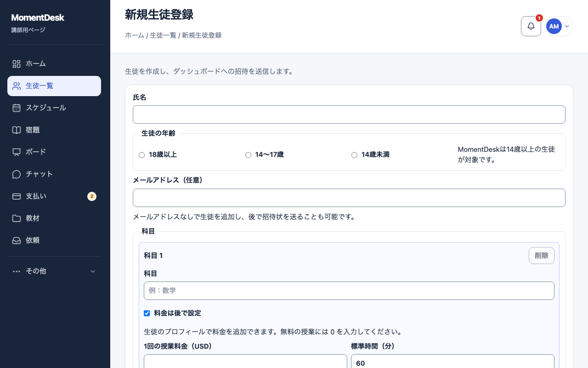
Task: Click the 科目 input with 例：数学 placeholder
Action: 349,291
